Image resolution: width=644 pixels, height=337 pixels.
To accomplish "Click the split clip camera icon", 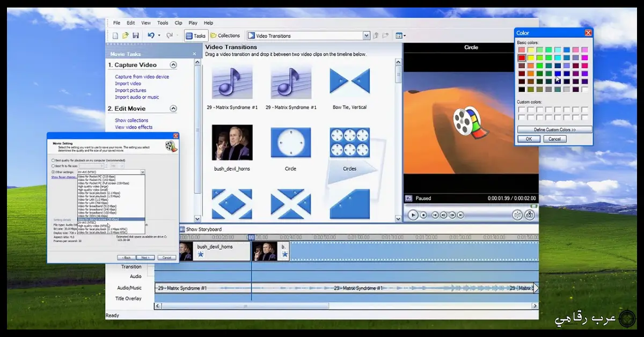I will [531, 215].
